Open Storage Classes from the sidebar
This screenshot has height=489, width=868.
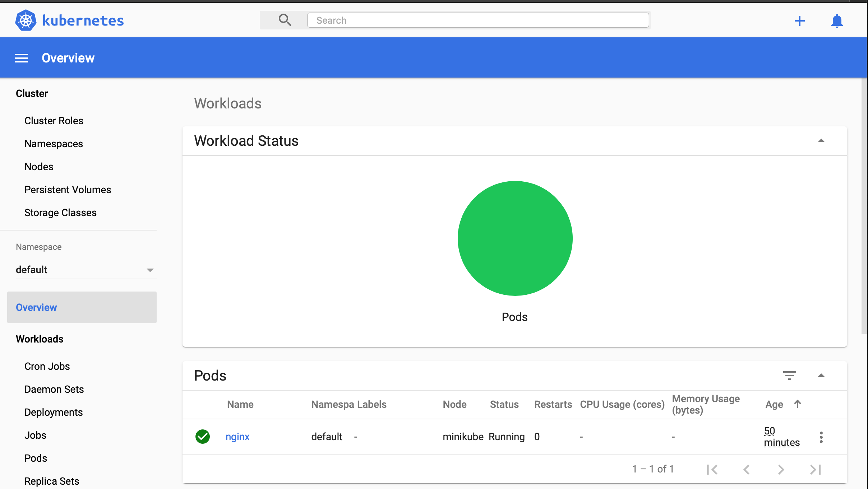[x=60, y=212]
